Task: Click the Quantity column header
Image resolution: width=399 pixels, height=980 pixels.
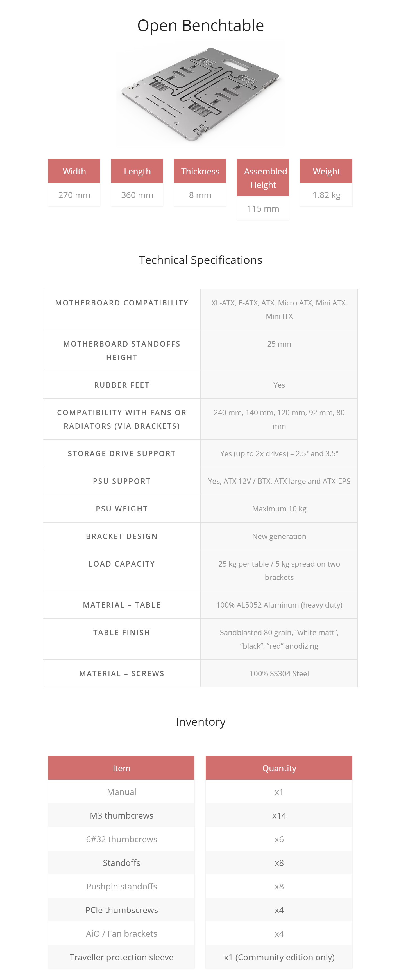Action: click(279, 768)
